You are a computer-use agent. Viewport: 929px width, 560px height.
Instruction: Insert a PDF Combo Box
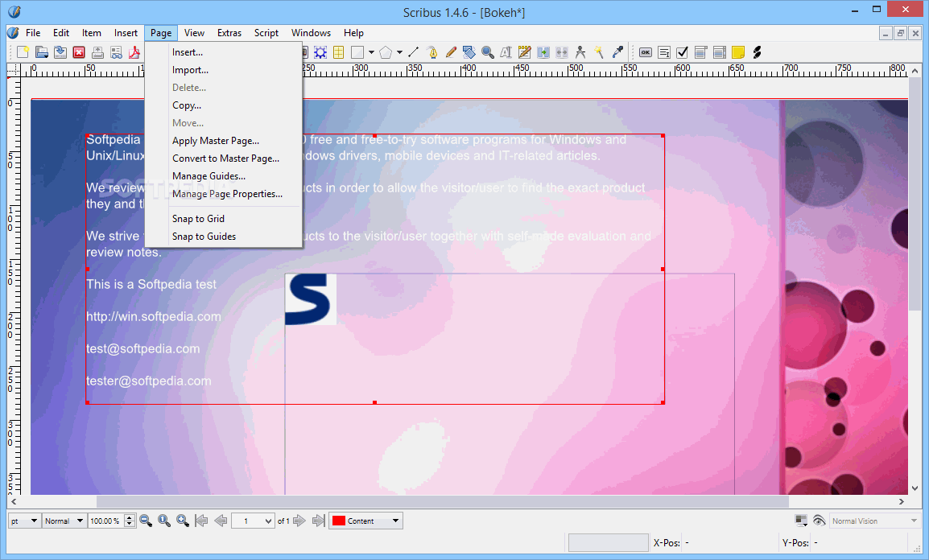point(701,52)
